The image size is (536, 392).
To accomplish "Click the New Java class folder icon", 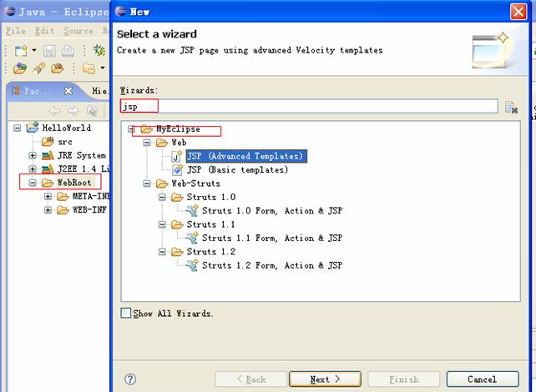I will 89,68.
